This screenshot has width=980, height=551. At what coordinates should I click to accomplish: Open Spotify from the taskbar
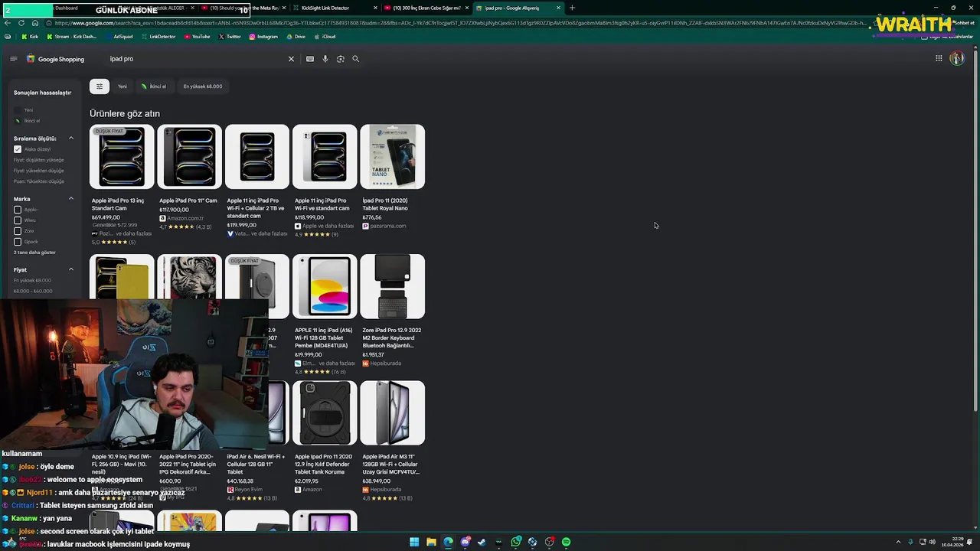(x=566, y=542)
